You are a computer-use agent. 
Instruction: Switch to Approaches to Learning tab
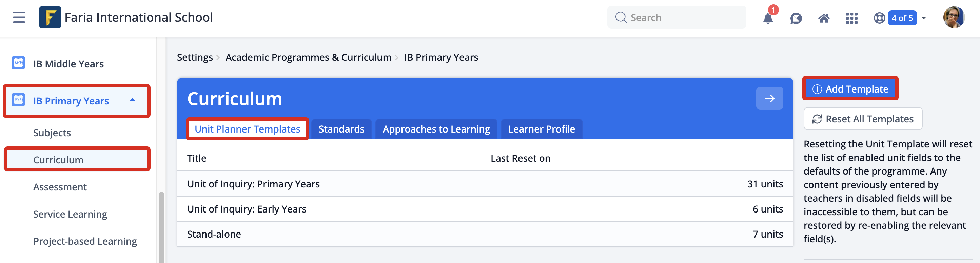436,129
